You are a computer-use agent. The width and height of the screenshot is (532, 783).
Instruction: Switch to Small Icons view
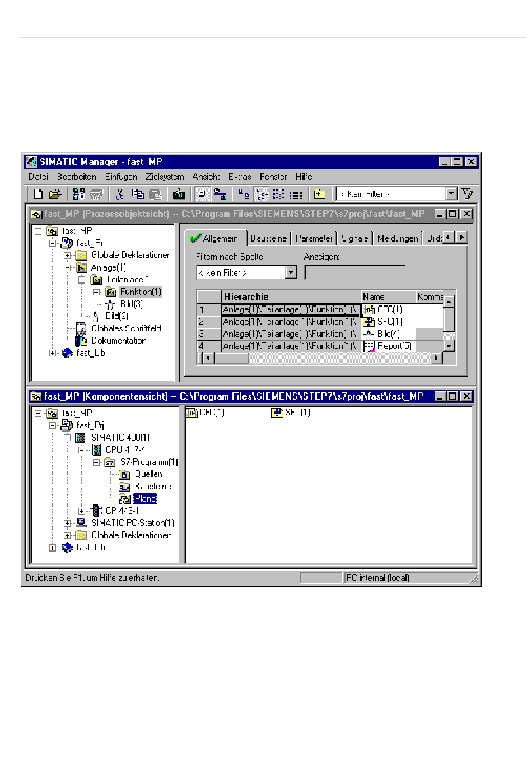(x=262, y=194)
